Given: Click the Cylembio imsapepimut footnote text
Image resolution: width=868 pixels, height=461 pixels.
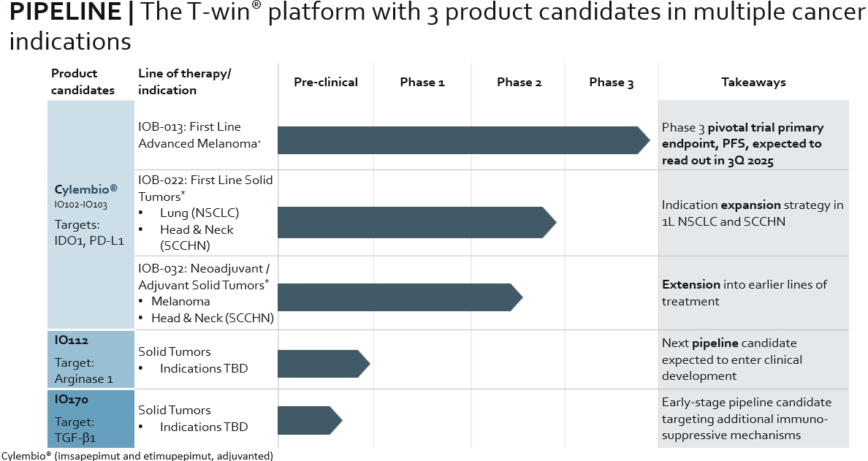Looking at the screenshot, I should pos(137,456).
